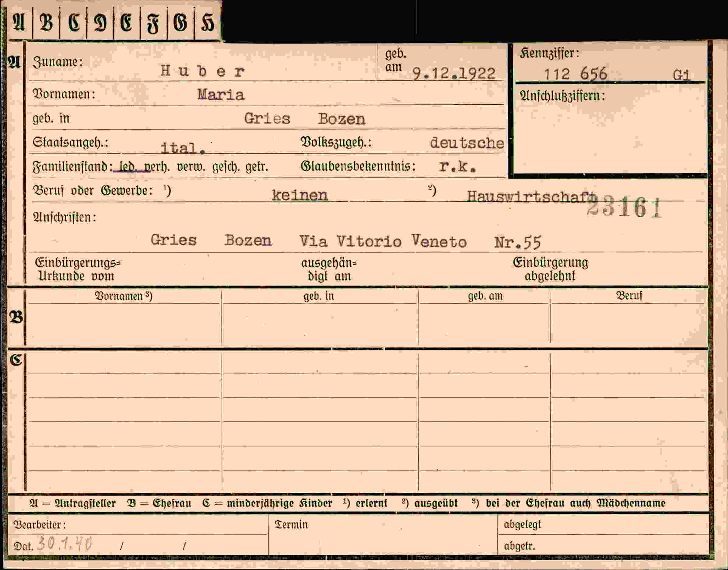Click 'Gries' in the birthplace row
Viewport: 728px width, 570px height.
267,119
